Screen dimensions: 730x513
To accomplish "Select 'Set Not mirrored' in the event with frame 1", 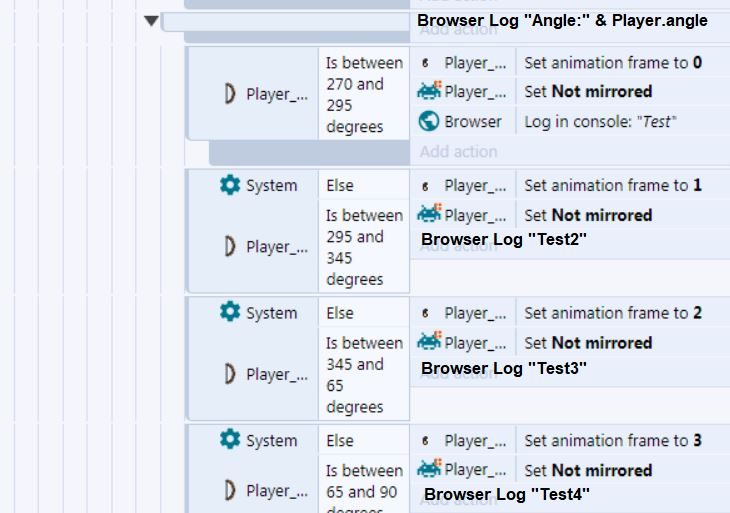I will [588, 215].
